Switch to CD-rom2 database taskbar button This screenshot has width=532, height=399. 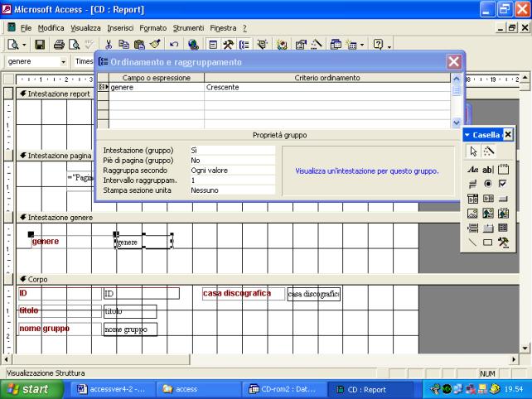tap(283, 389)
